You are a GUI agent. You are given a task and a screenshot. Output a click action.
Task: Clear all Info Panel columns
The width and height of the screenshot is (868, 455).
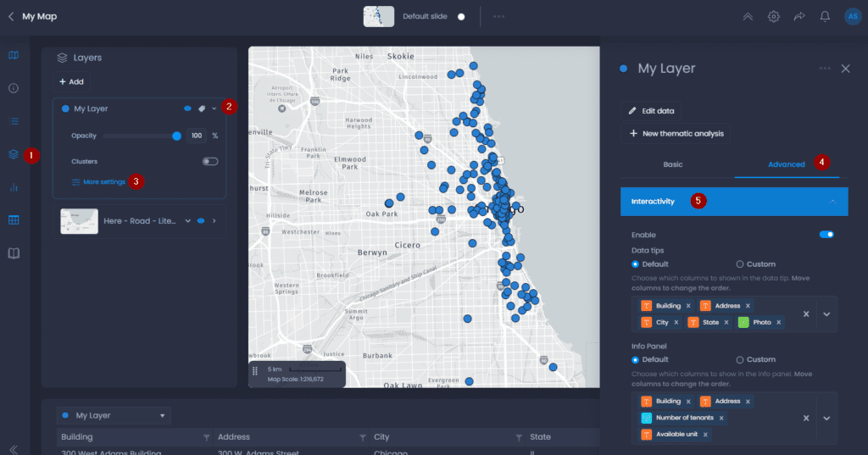[x=806, y=418]
